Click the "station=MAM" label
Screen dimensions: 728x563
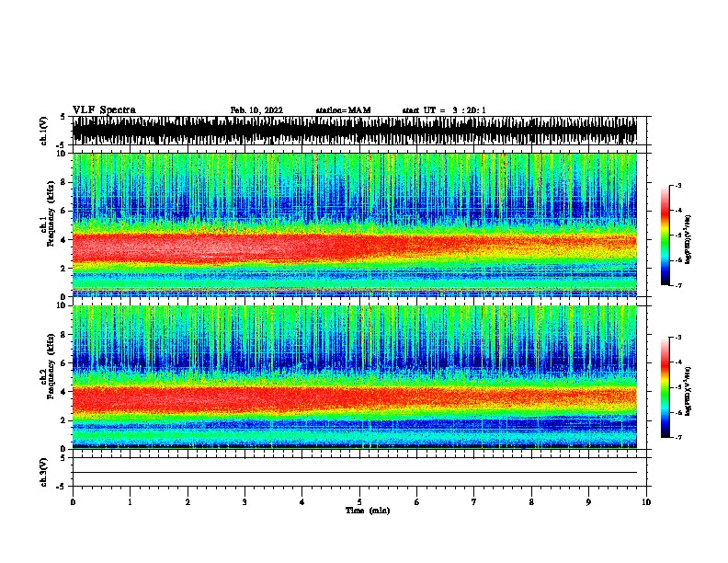pyautogui.click(x=343, y=110)
